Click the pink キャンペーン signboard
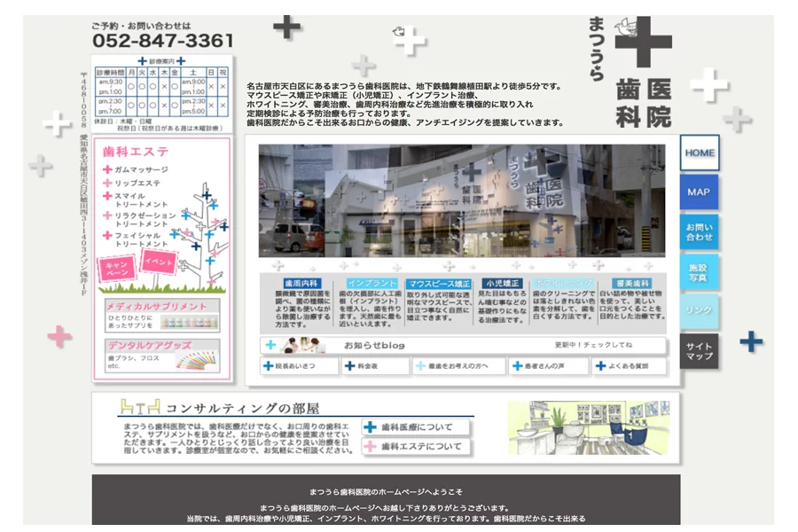The image size is (798, 532). click(118, 269)
